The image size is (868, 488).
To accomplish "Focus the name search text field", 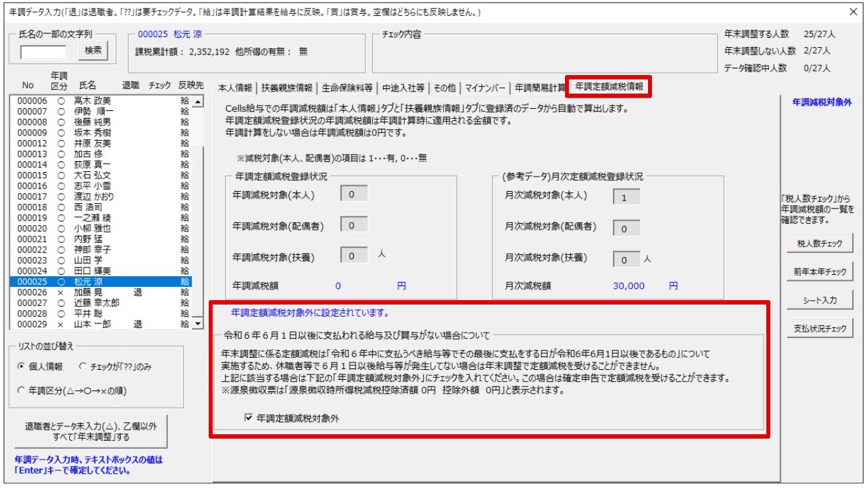I will pyautogui.click(x=43, y=51).
